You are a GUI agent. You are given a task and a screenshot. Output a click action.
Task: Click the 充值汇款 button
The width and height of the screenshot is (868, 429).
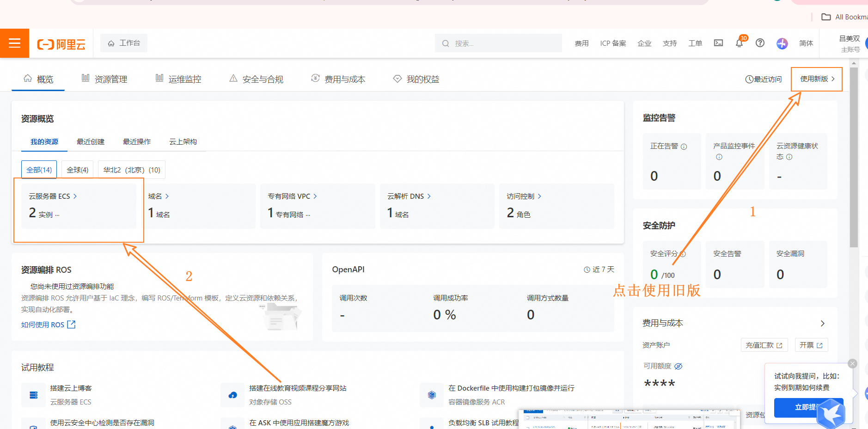click(x=764, y=345)
